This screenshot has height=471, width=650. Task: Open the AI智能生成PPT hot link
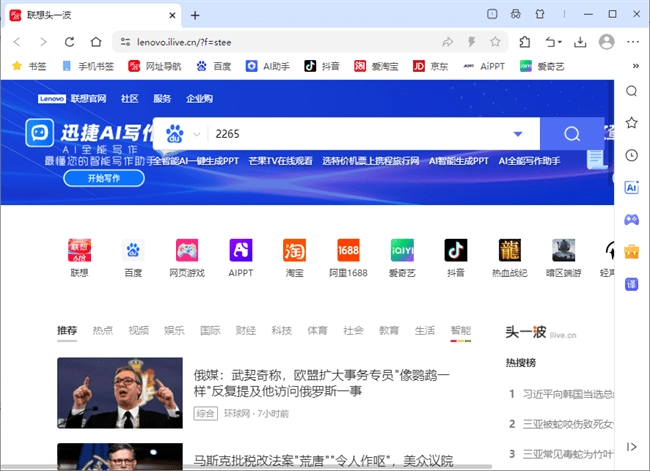point(458,160)
